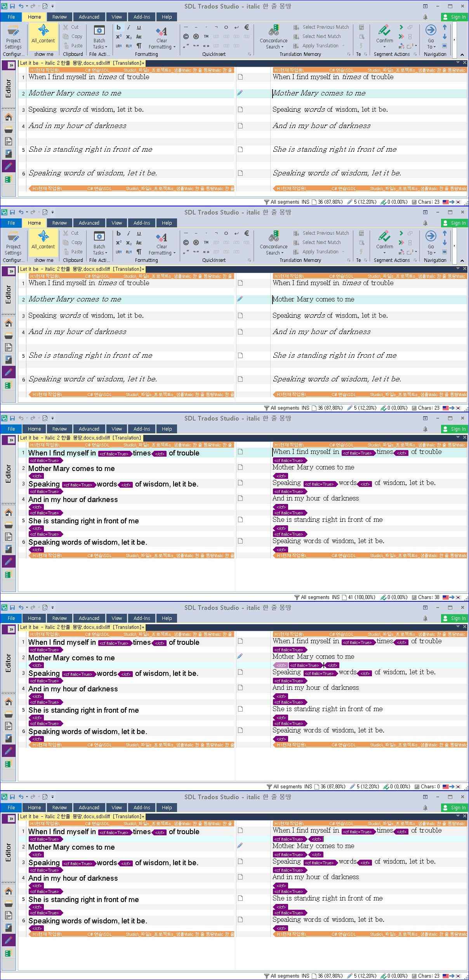Click the navigation up arrow, top window

(x=445, y=27)
